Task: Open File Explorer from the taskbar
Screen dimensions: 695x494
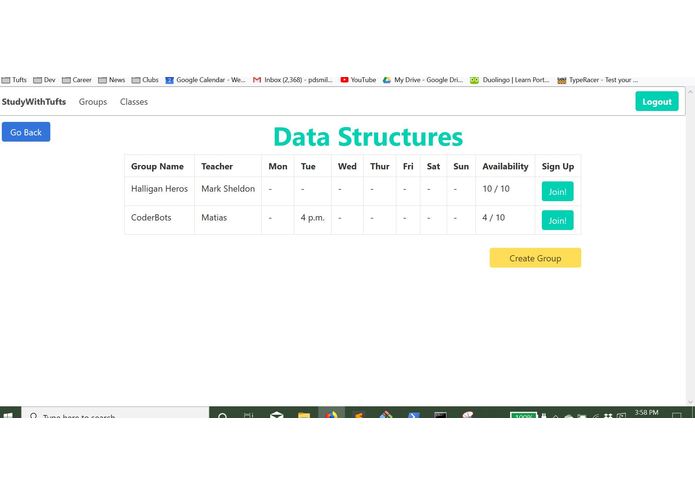Action: tap(304, 414)
